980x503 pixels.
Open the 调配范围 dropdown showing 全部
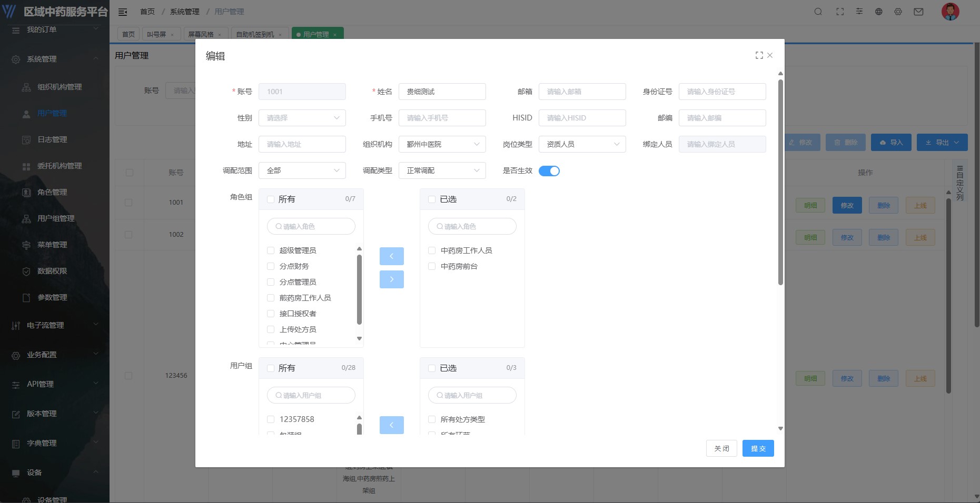[302, 170]
